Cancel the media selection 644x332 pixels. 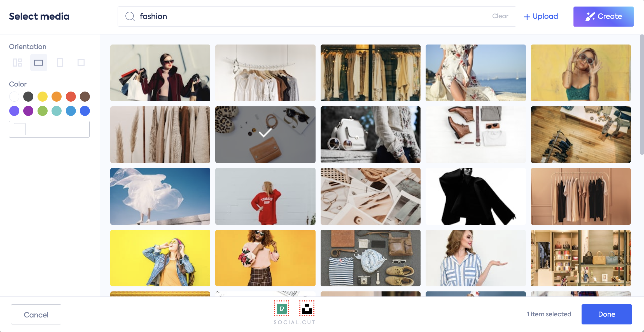pyautogui.click(x=36, y=314)
